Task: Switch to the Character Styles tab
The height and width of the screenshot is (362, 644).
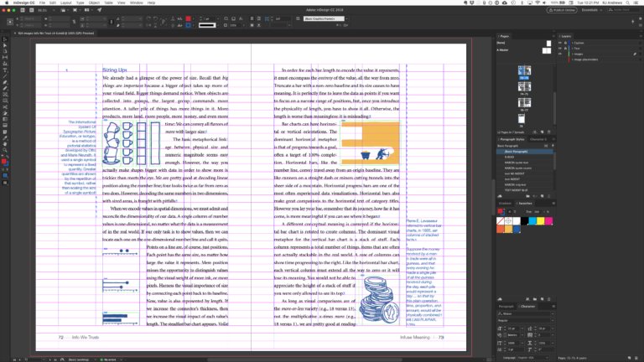Action: click(x=538, y=139)
